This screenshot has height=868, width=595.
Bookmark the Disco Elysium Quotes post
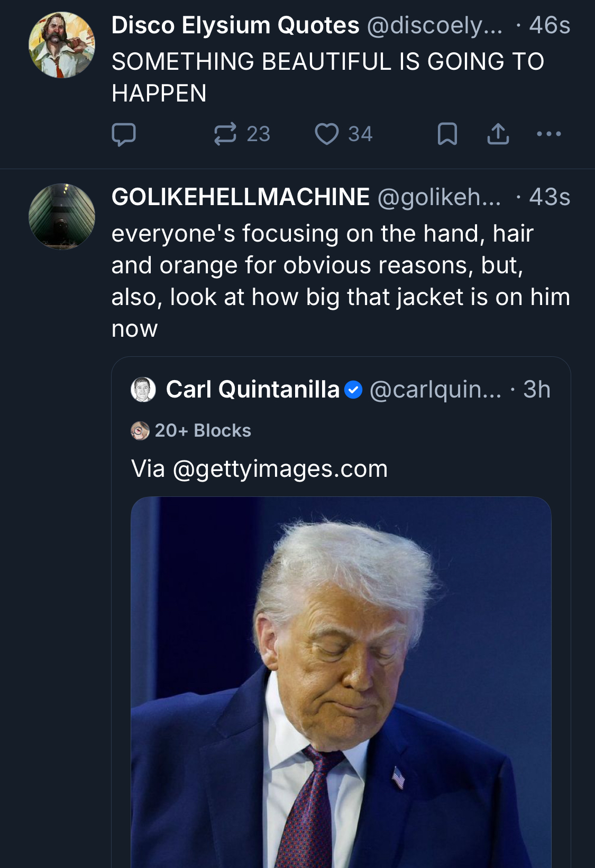[447, 134]
